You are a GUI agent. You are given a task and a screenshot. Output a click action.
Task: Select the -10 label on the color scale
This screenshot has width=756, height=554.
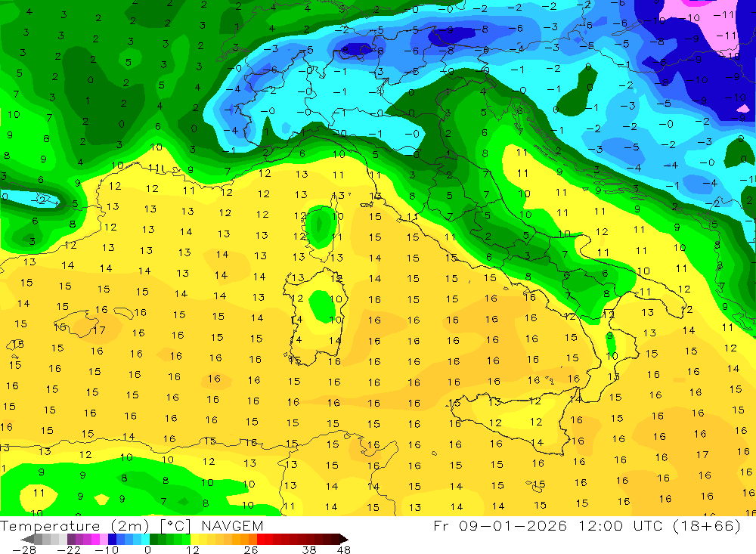pos(107,550)
